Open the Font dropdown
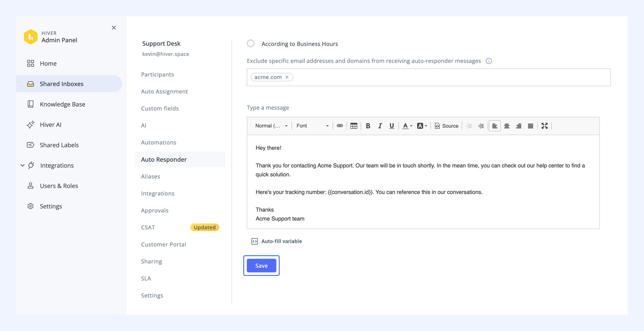The width and height of the screenshot is (644, 331). 312,126
